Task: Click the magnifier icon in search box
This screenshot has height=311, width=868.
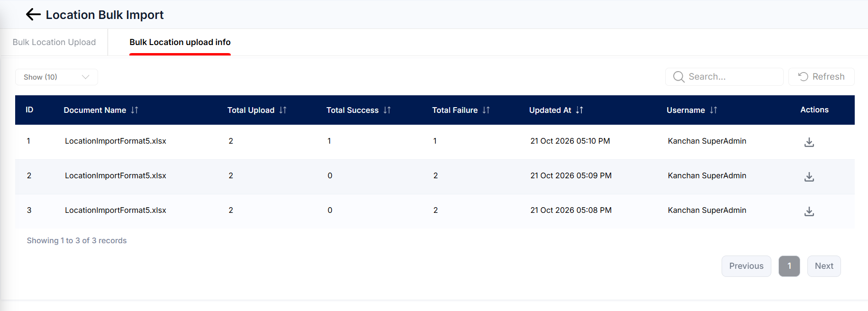Action: click(679, 77)
